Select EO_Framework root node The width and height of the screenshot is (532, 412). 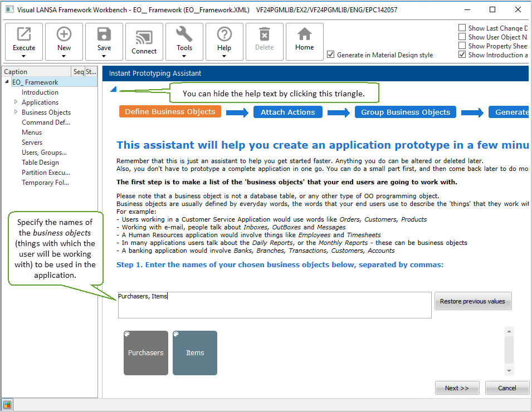(35, 82)
